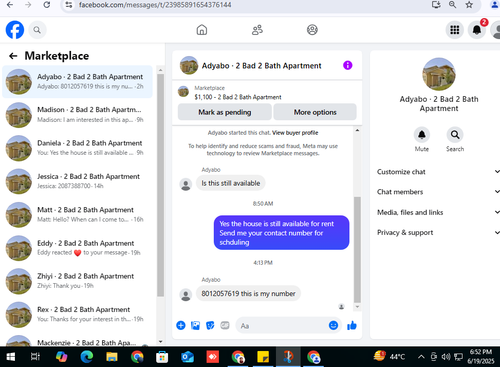Expand the Privacy & support section
Viewport: 500px width, 367px height.
coord(438,233)
